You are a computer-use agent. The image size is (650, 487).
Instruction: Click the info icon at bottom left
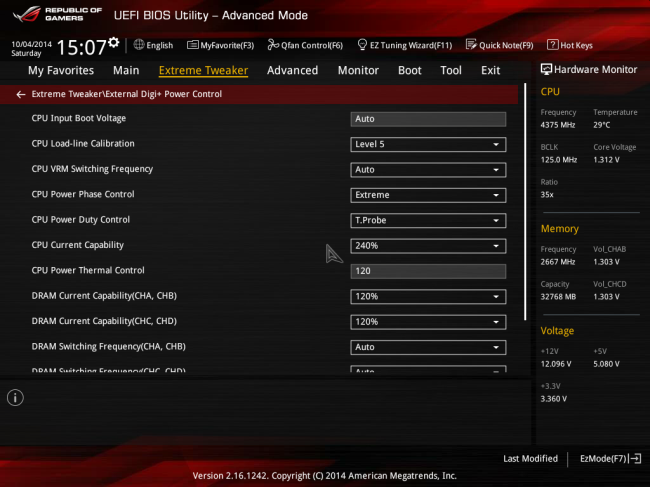(15, 398)
